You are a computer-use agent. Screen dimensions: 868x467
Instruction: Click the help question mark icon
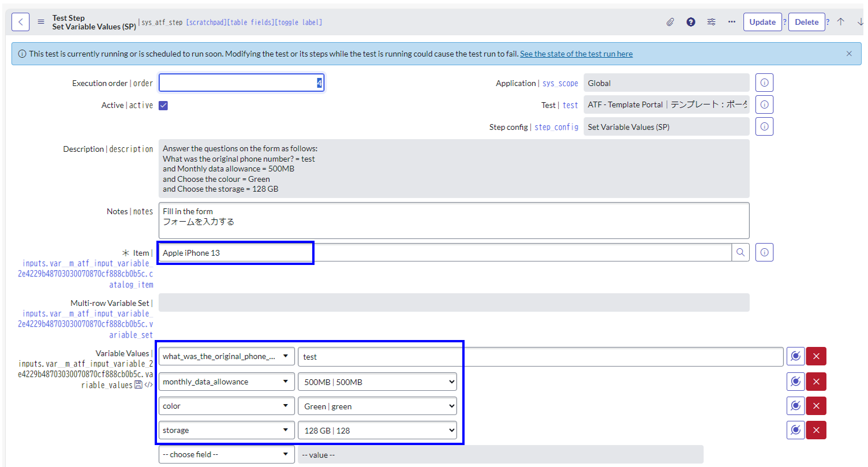691,21
